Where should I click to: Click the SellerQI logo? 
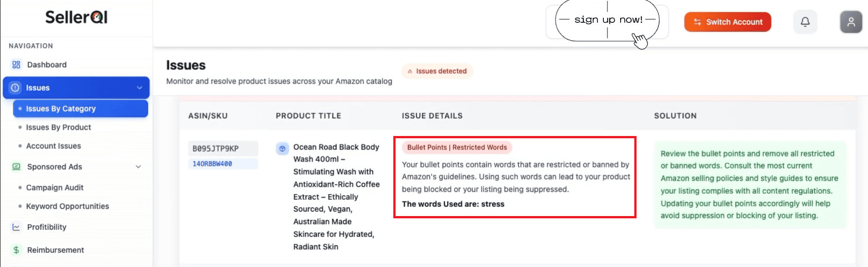tap(76, 17)
